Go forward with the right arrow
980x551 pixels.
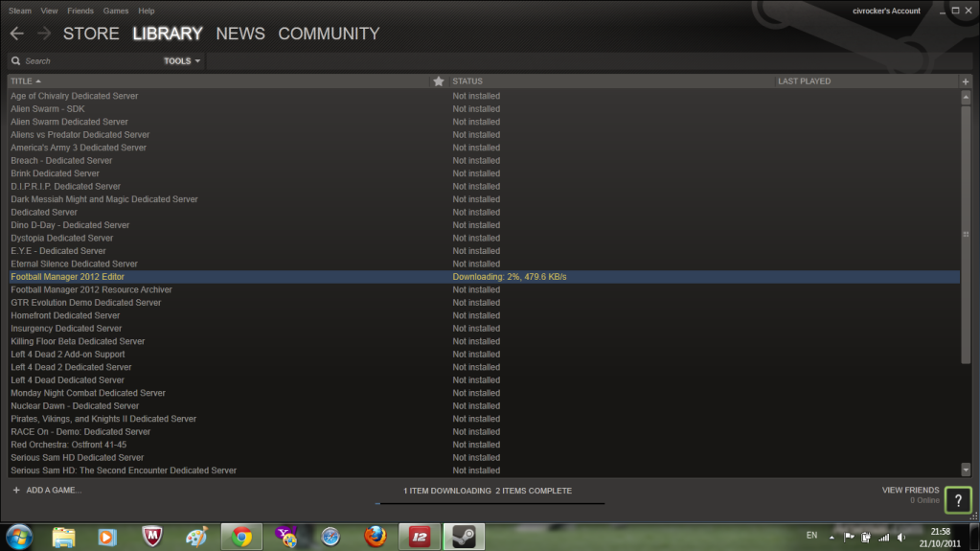44,34
